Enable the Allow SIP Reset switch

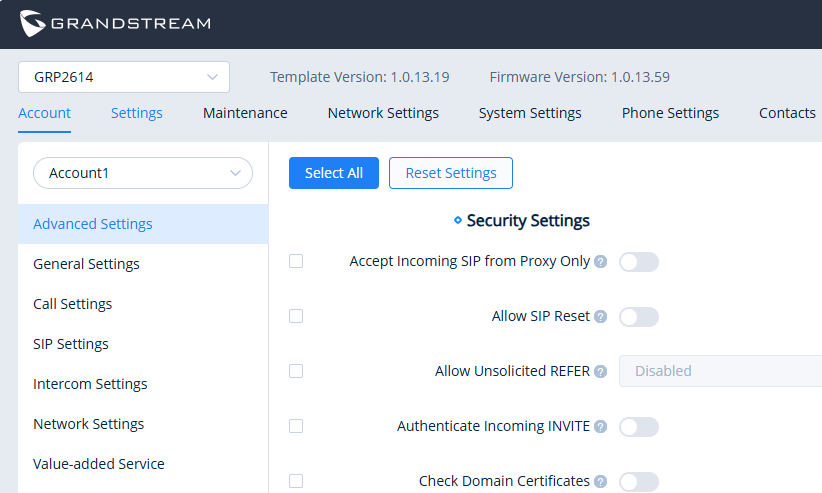639,317
